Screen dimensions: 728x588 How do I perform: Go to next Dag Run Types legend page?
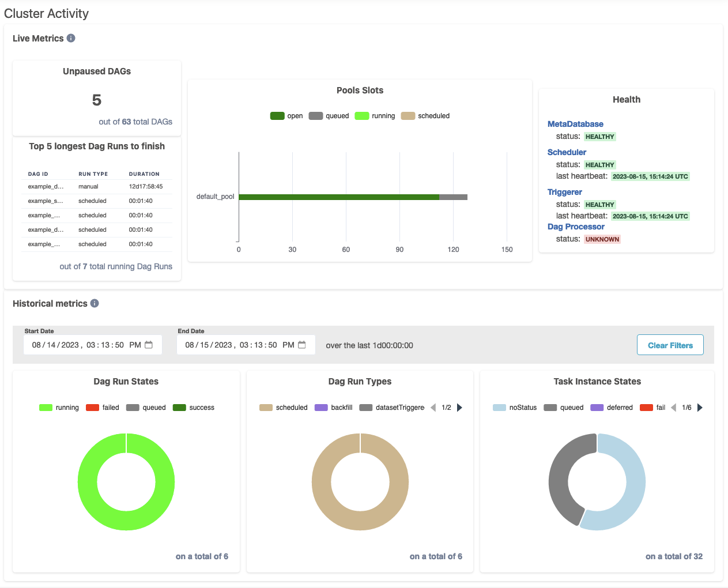point(459,408)
